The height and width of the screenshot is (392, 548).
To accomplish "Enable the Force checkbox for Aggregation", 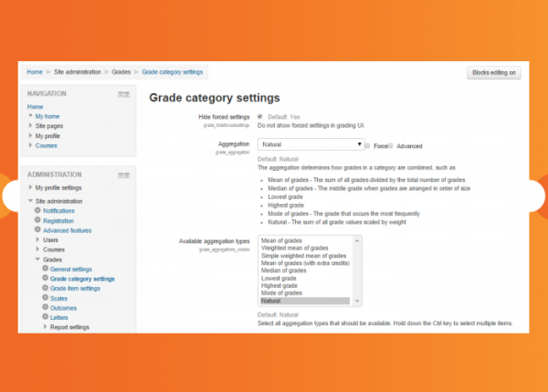I will pos(367,145).
